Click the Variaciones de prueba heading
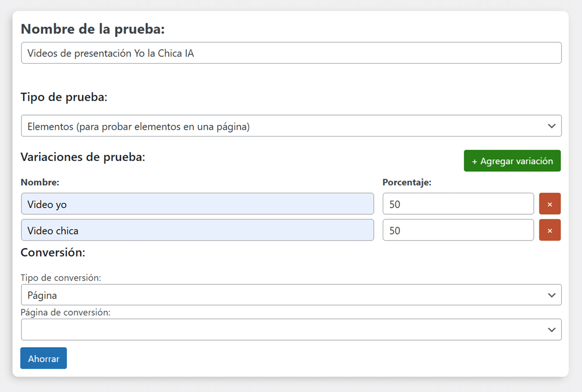Image resolution: width=582 pixels, height=392 pixels. click(x=83, y=157)
